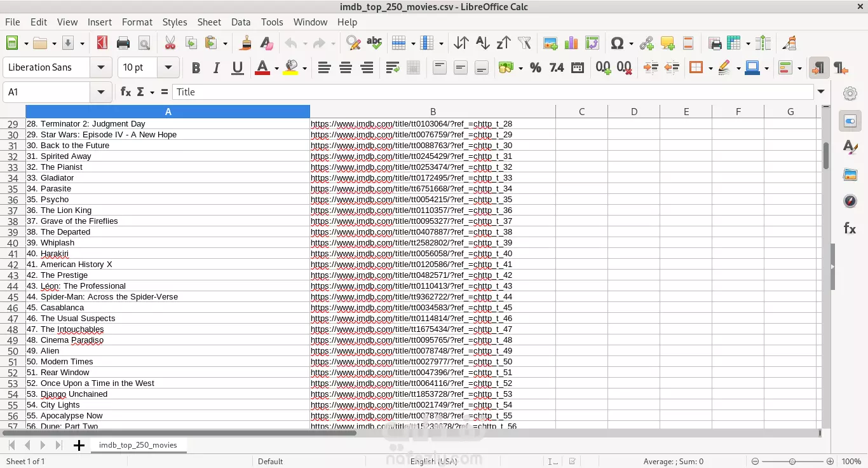This screenshot has height=468, width=868.
Task: Toggle Left-To-Right text direction
Action: point(819,67)
